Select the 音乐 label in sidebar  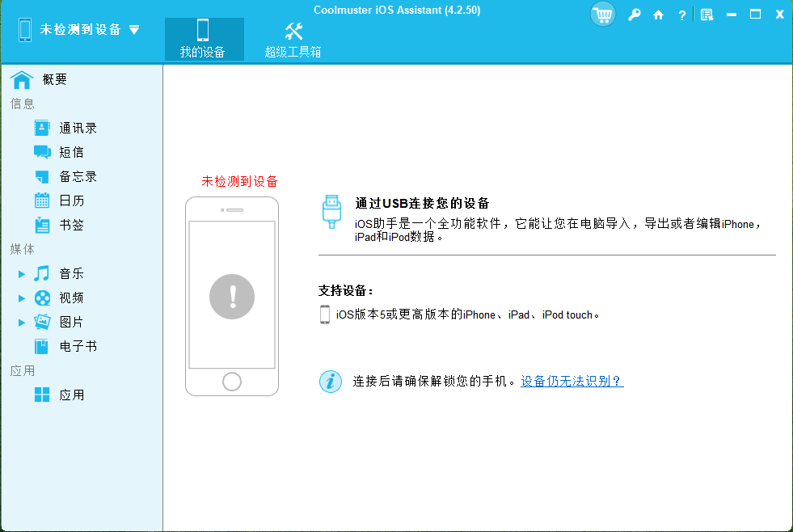pos(71,273)
